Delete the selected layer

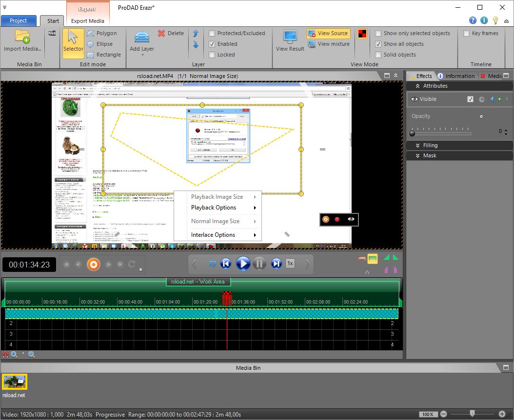(170, 33)
